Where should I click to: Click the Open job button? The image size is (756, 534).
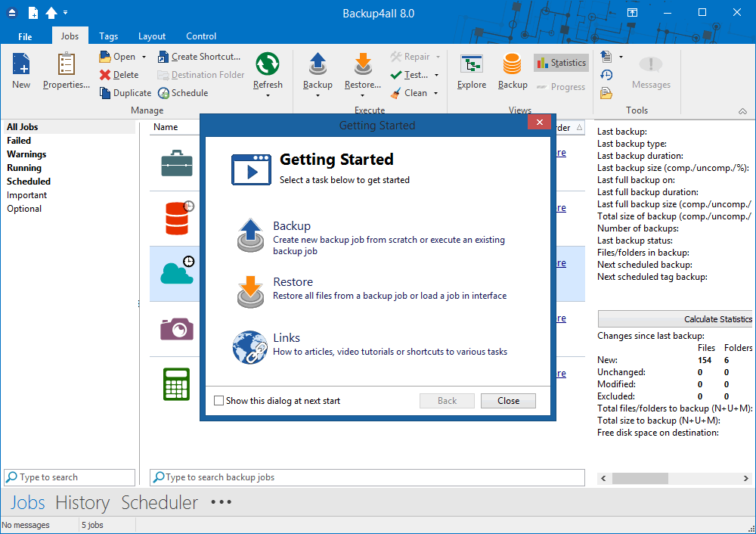[118, 57]
